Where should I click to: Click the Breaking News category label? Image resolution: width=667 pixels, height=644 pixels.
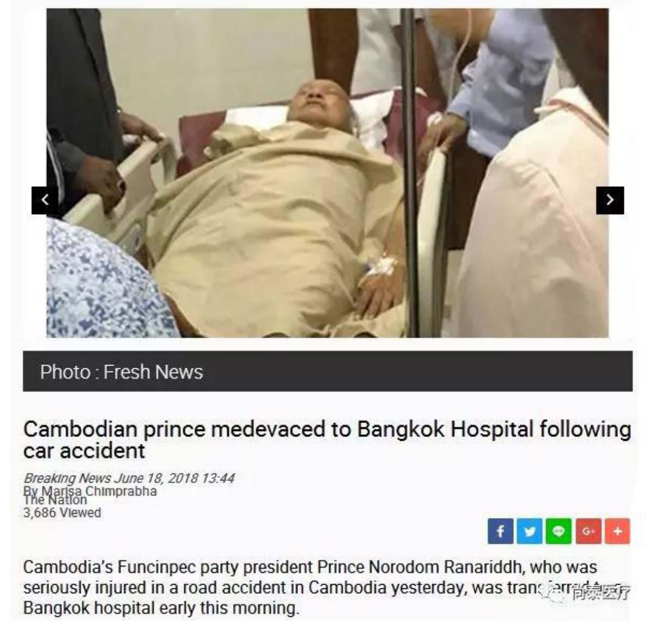67,478
